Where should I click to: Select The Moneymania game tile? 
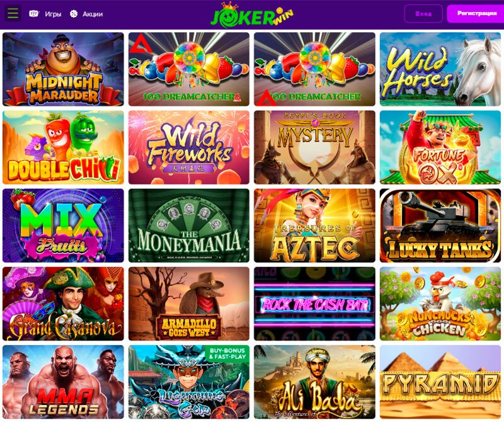pos(189,225)
